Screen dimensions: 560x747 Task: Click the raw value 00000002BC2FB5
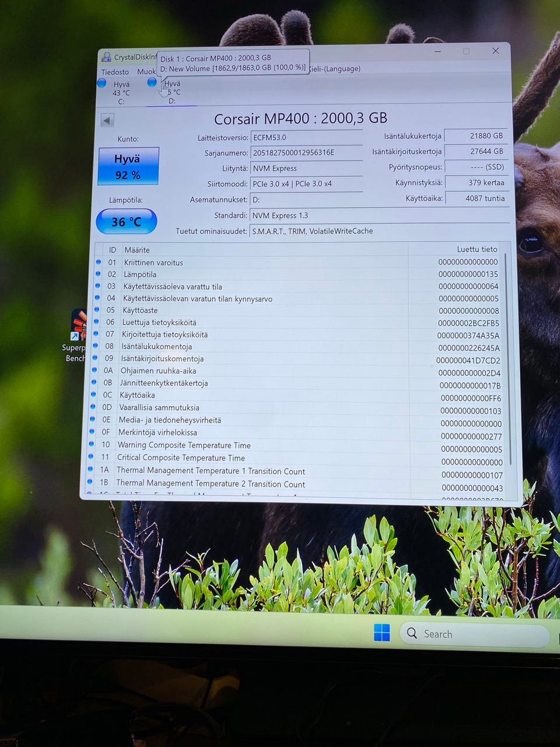[x=468, y=323]
